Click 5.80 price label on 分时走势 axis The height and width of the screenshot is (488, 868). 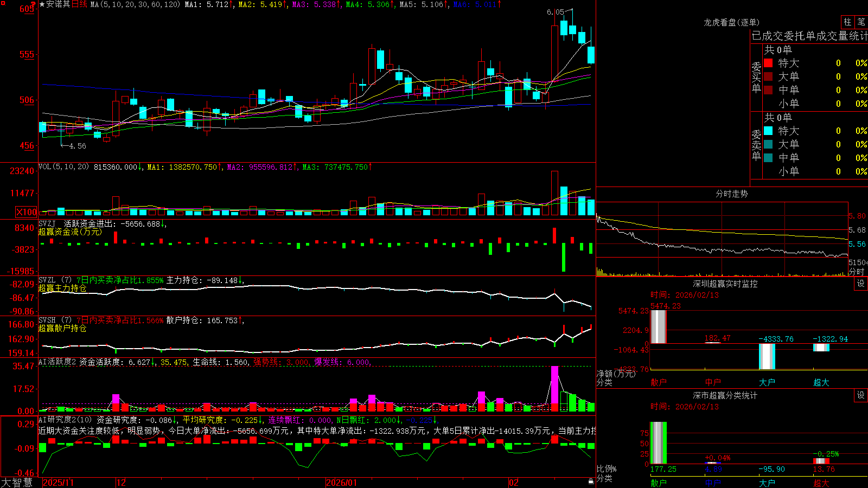(857, 216)
